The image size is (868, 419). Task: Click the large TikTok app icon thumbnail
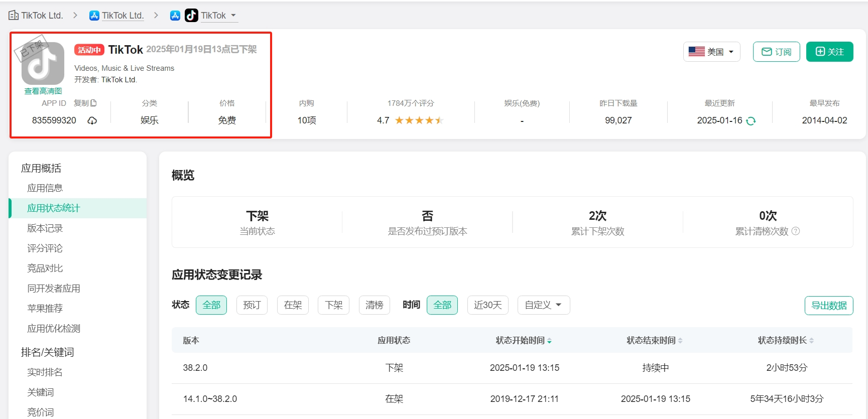[43, 63]
